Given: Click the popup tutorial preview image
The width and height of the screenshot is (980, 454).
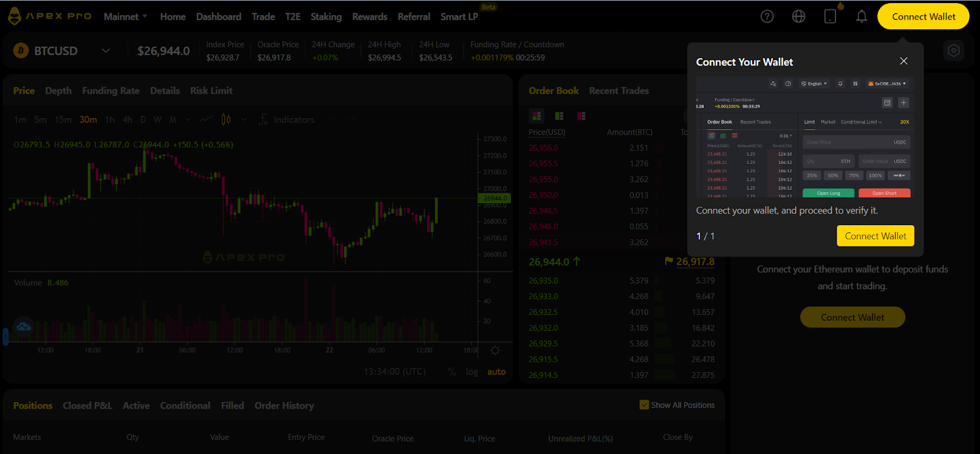Looking at the screenshot, I should tap(805, 137).
